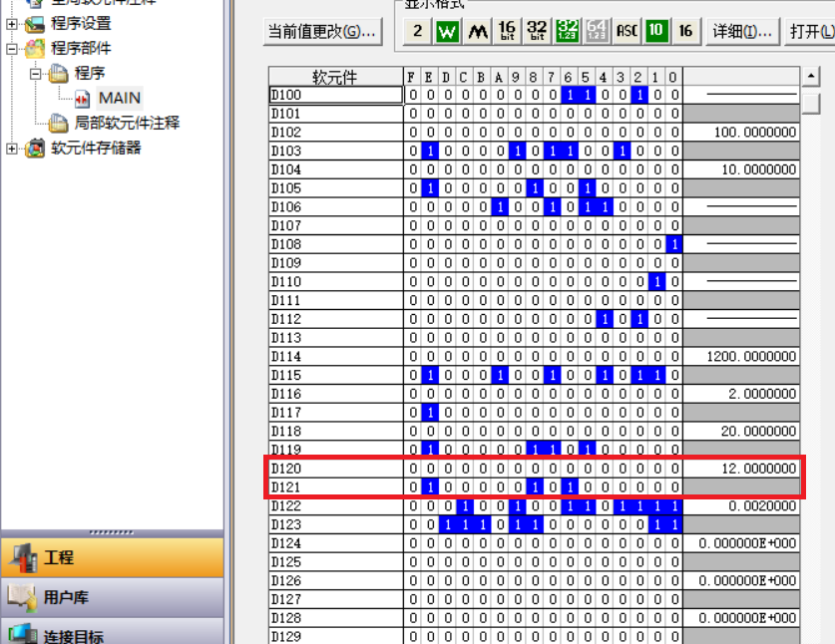Image resolution: width=835 pixels, height=644 pixels.
Task: Click the scroll-up arrow of device list
Action: pyautogui.click(x=811, y=77)
